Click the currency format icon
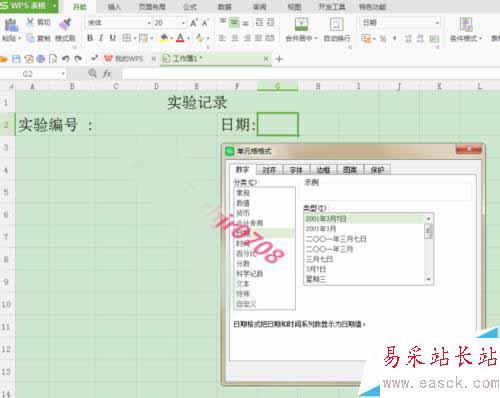 [x=367, y=39]
